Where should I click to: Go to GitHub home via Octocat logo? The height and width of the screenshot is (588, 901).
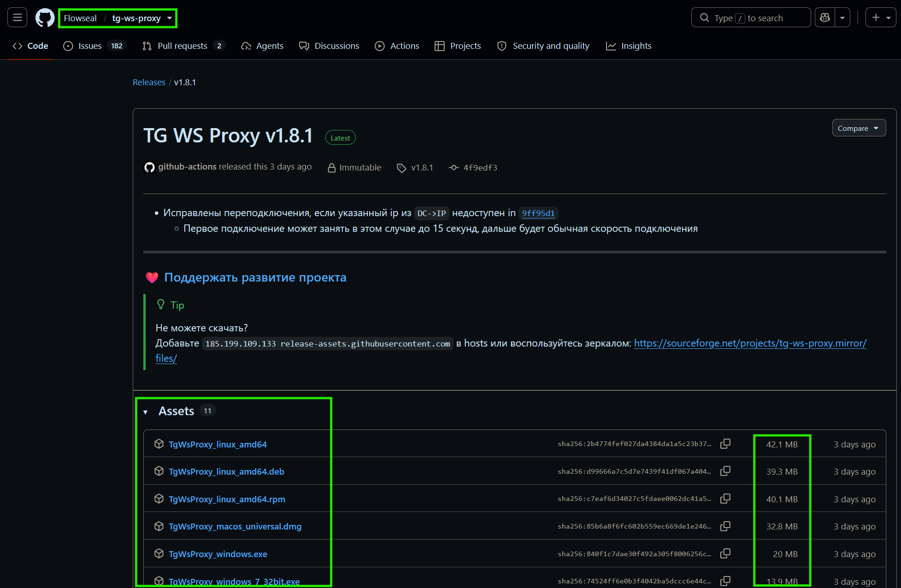pos(45,18)
